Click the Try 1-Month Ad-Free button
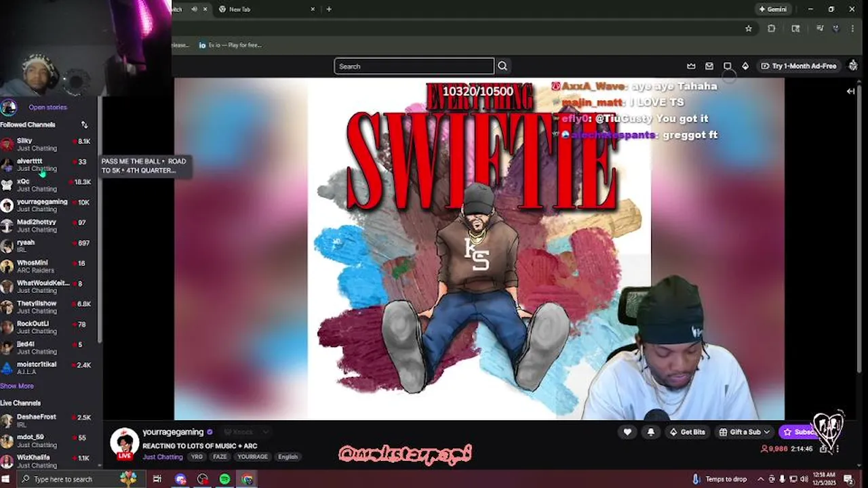Screen dimensions: 868x488 point(799,66)
